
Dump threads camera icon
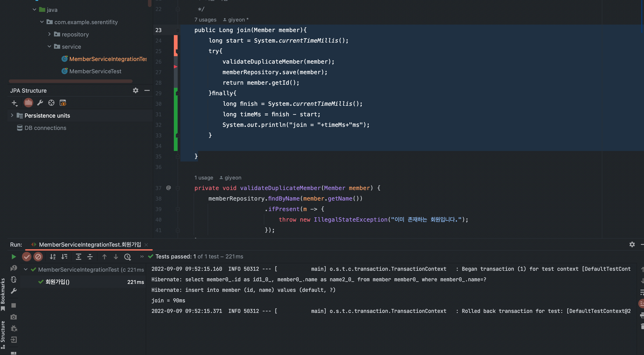click(14, 317)
